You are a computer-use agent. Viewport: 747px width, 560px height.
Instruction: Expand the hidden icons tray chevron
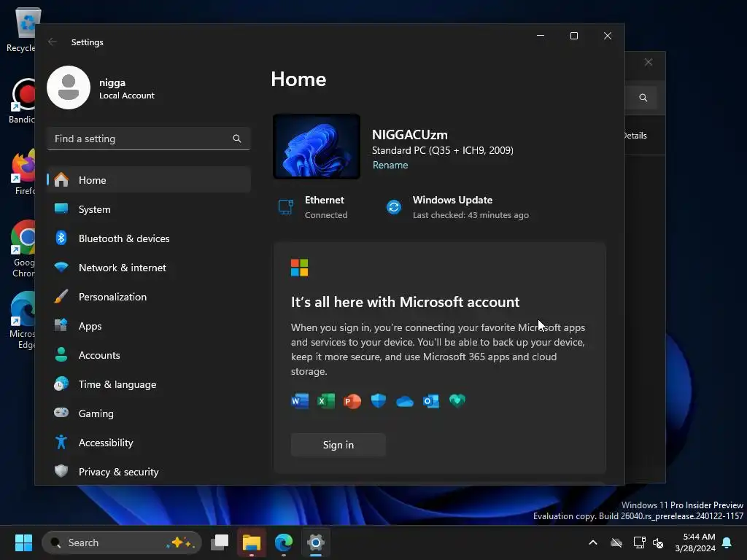coord(593,542)
